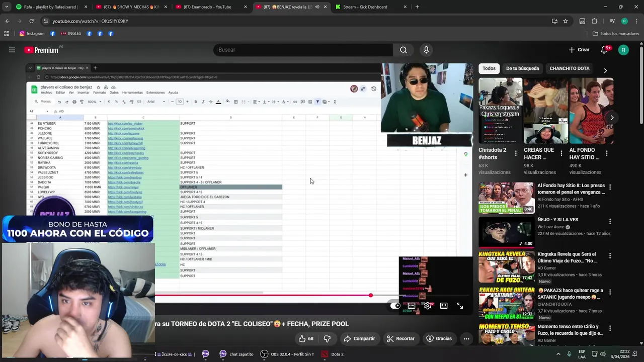The image size is (644, 362).
Task: Switch to SHOW Y MECHAS tab
Action: pyautogui.click(x=132, y=7)
